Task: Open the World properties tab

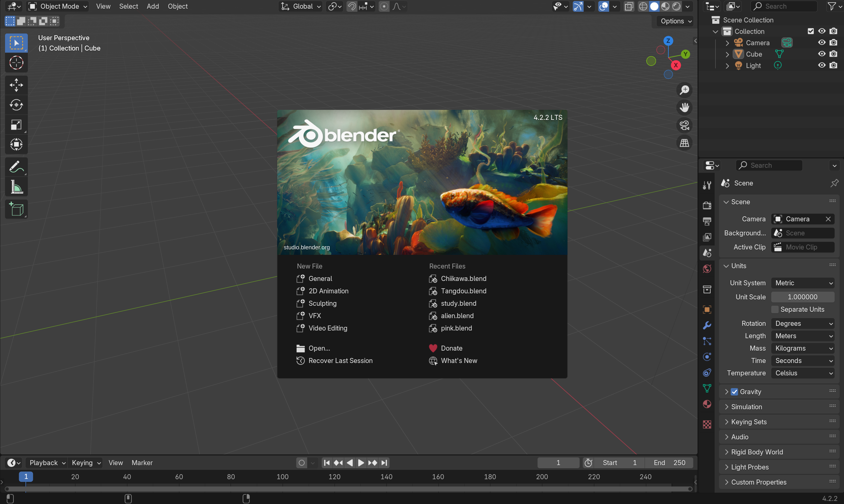Action: pos(707,269)
